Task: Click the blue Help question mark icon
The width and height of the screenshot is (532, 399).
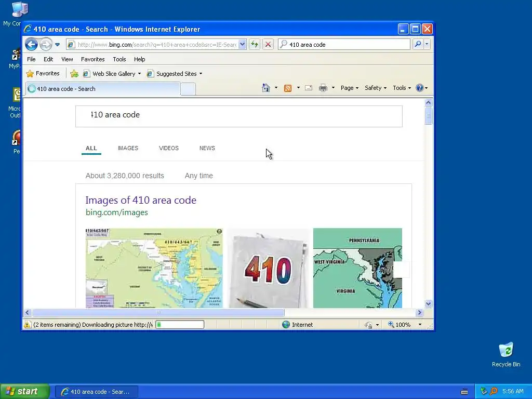Action: [x=420, y=88]
